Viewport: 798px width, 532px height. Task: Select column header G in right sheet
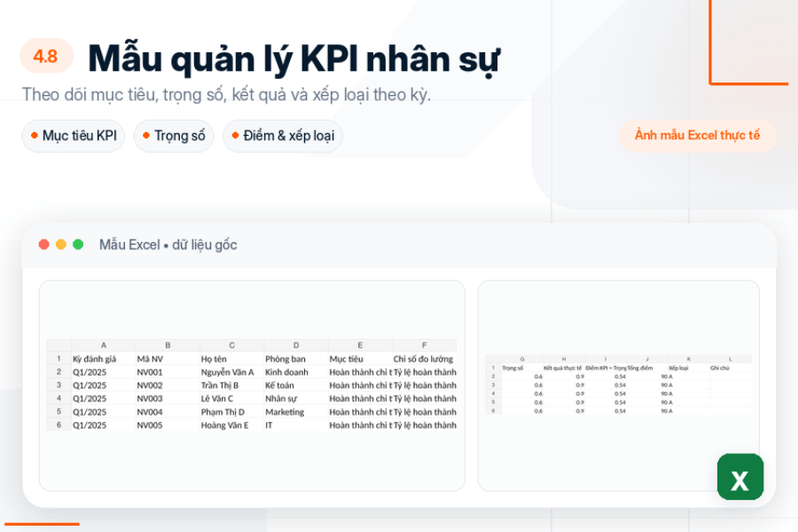[522, 359]
